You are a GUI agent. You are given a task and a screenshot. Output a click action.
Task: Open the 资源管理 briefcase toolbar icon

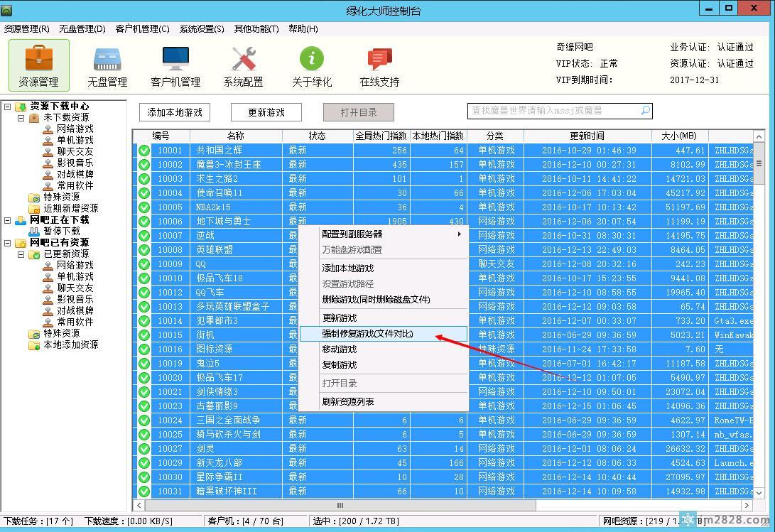tap(38, 59)
